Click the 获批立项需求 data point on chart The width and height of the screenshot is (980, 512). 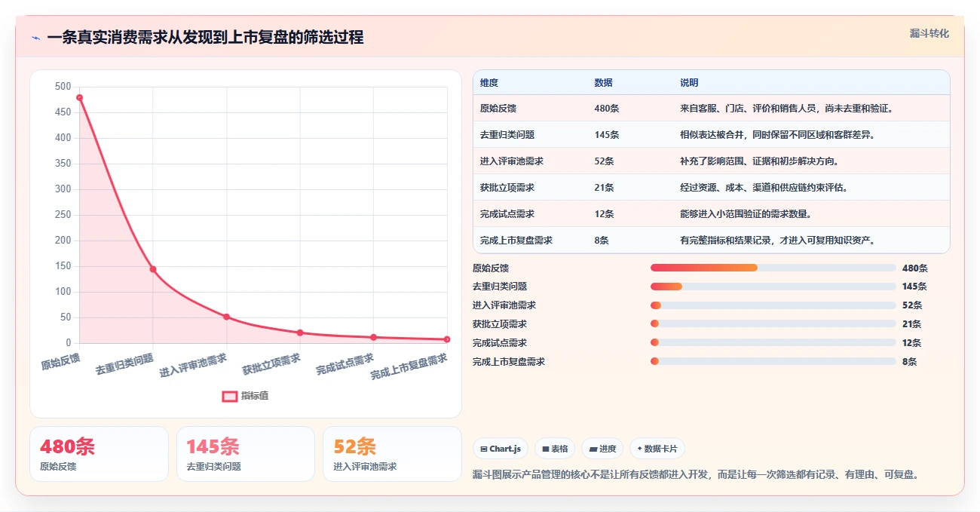[300, 333]
